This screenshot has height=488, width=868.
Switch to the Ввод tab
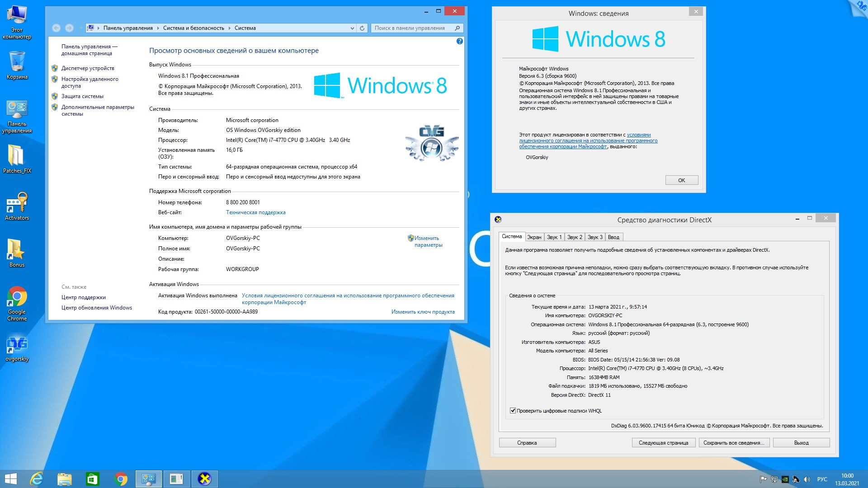(613, 237)
